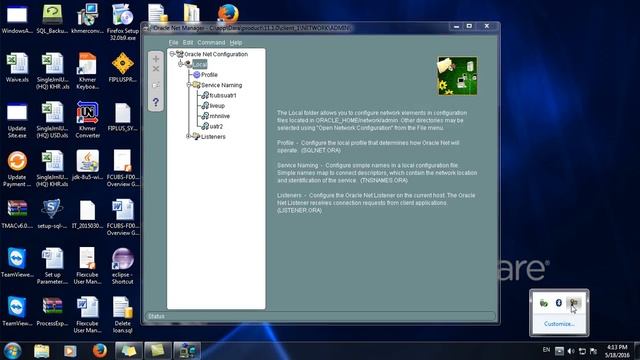Click the eclipse - Shortcut desktop icon
640x360 pixels.
point(122,266)
